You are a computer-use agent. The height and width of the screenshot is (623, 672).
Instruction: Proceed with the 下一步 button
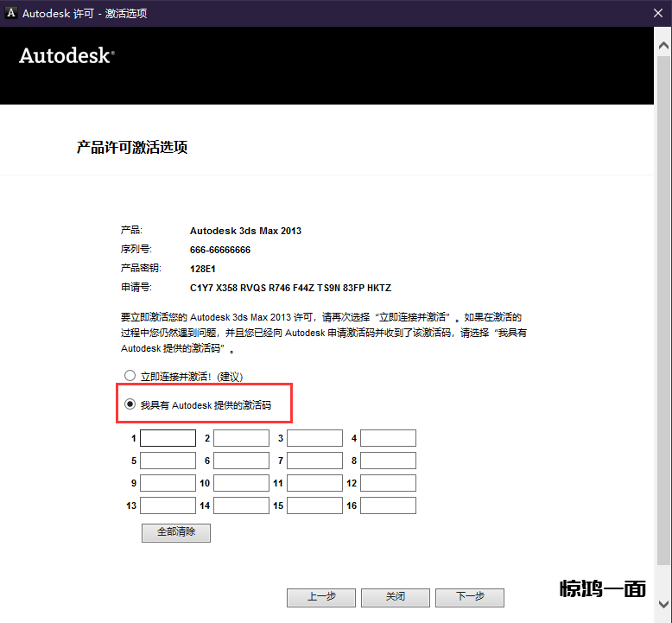click(x=469, y=597)
